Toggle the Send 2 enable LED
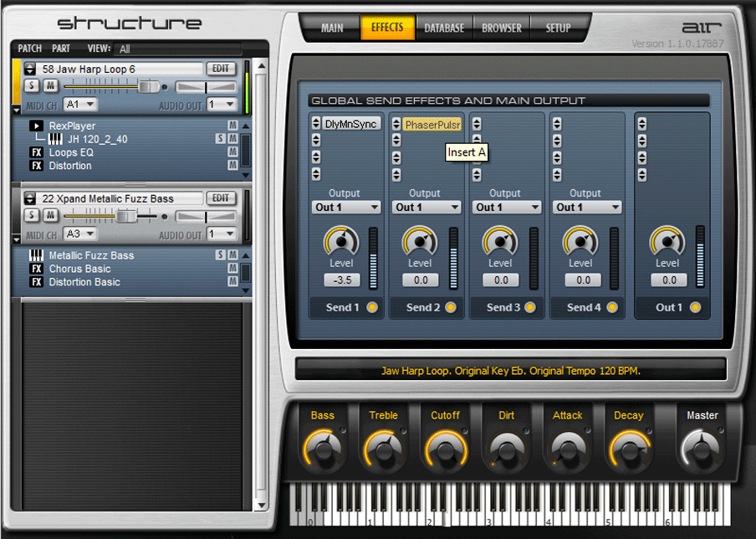This screenshot has height=539, width=756. (452, 308)
